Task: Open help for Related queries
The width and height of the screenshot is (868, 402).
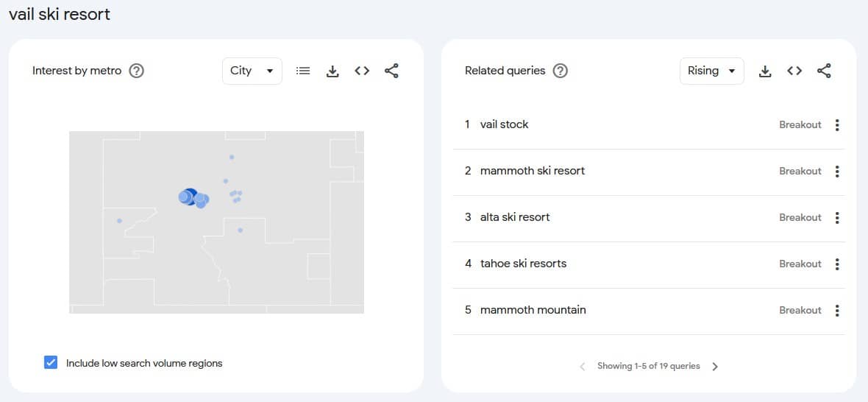Action: tap(561, 71)
